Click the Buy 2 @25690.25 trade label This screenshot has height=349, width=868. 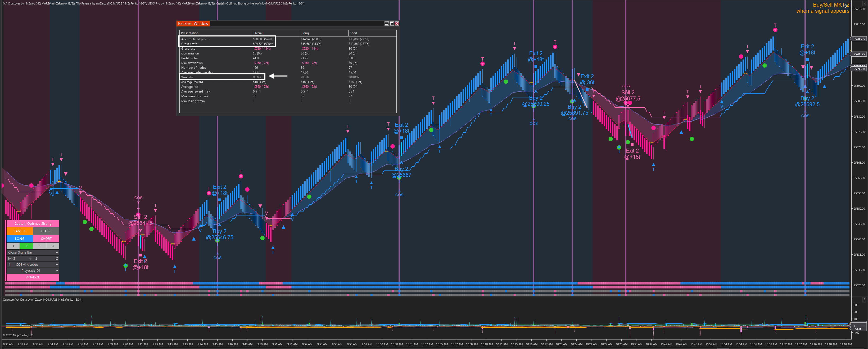click(x=536, y=101)
